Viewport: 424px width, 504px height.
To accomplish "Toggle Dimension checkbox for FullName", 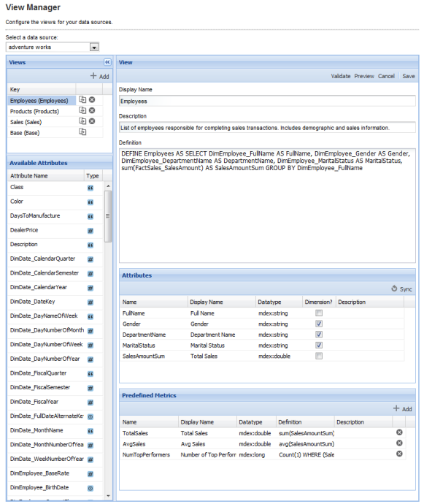I will [319, 313].
